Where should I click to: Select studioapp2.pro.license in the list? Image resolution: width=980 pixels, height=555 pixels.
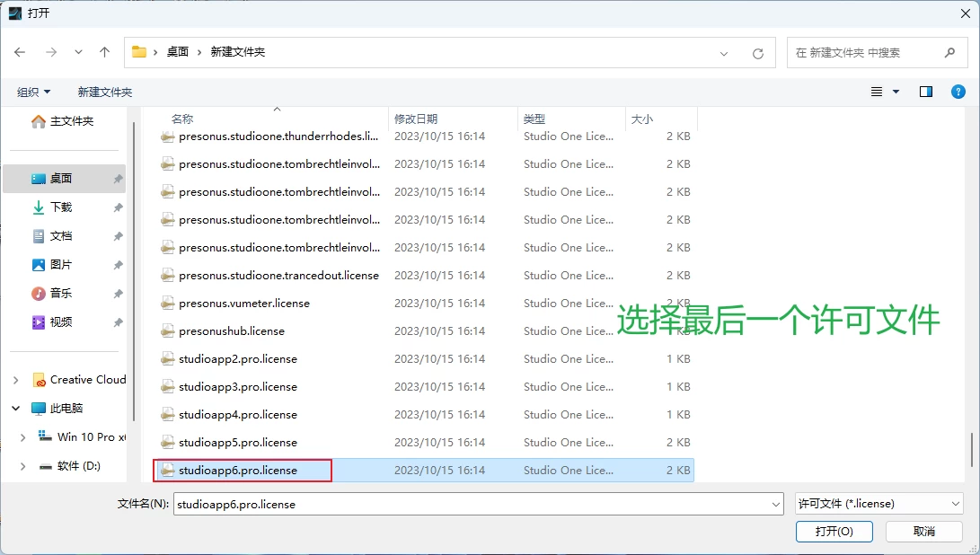tap(238, 359)
